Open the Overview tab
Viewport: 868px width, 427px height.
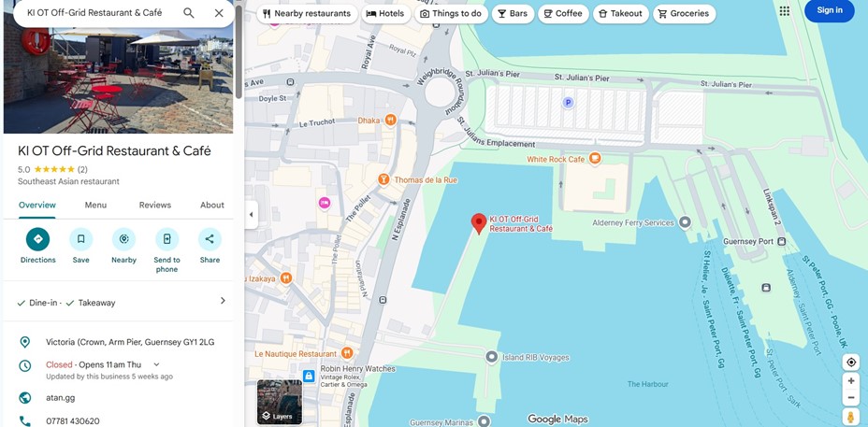click(x=37, y=206)
